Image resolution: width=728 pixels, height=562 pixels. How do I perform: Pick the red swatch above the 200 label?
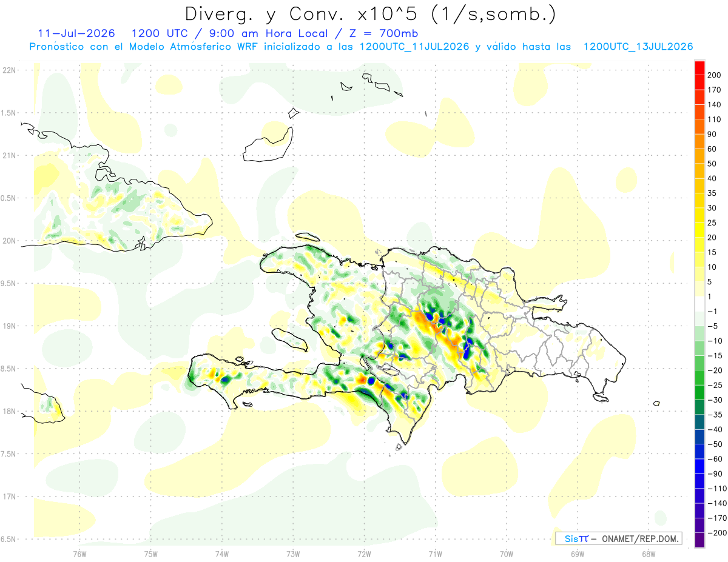pyautogui.click(x=699, y=67)
